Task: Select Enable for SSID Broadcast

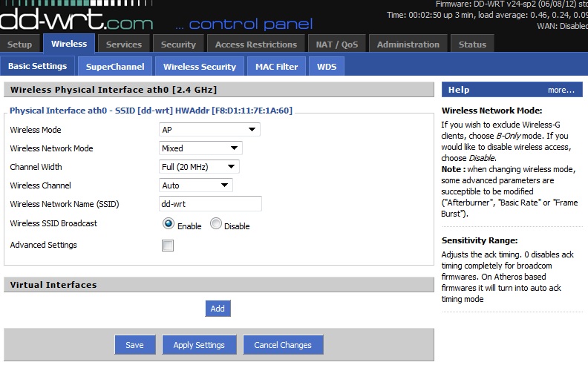Action: click(169, 224)
